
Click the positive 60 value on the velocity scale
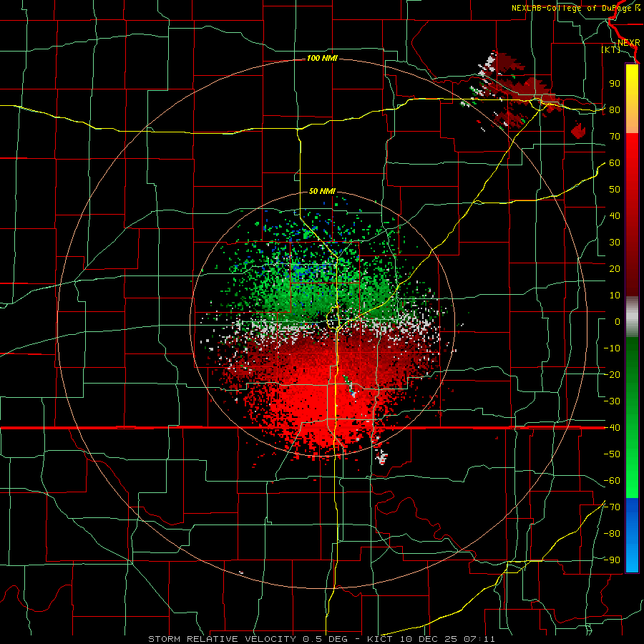click(615, 163)
